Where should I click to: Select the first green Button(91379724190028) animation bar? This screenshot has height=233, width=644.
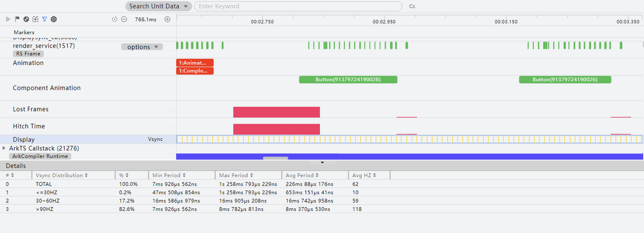coord(348,79)
